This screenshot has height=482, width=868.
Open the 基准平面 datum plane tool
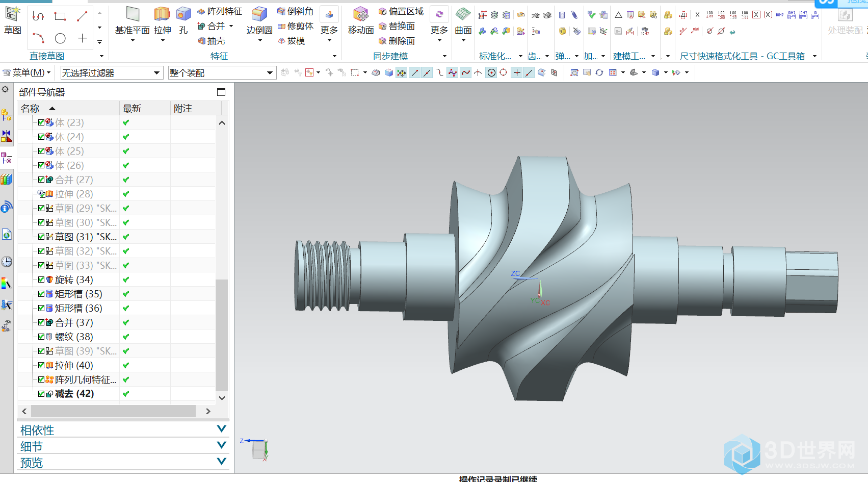[133, 24]
